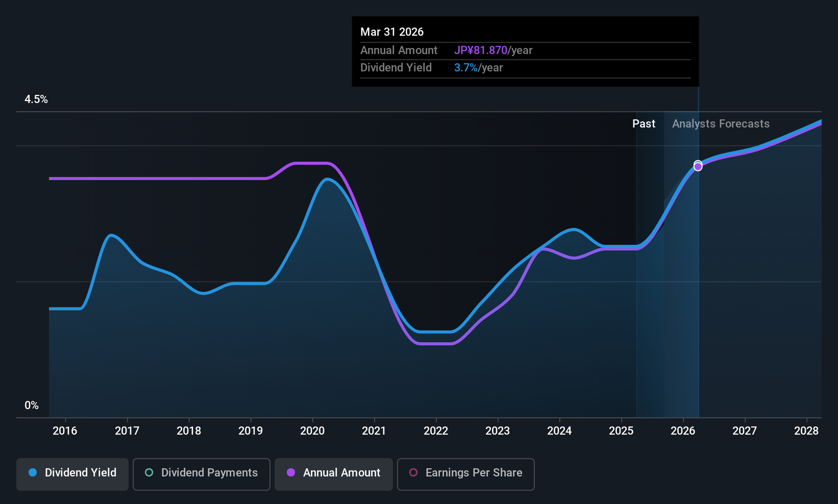Viewport: 838px width, 504px height.
Task: Click the 4.5% y-axis label
Action: click(36, 99)
